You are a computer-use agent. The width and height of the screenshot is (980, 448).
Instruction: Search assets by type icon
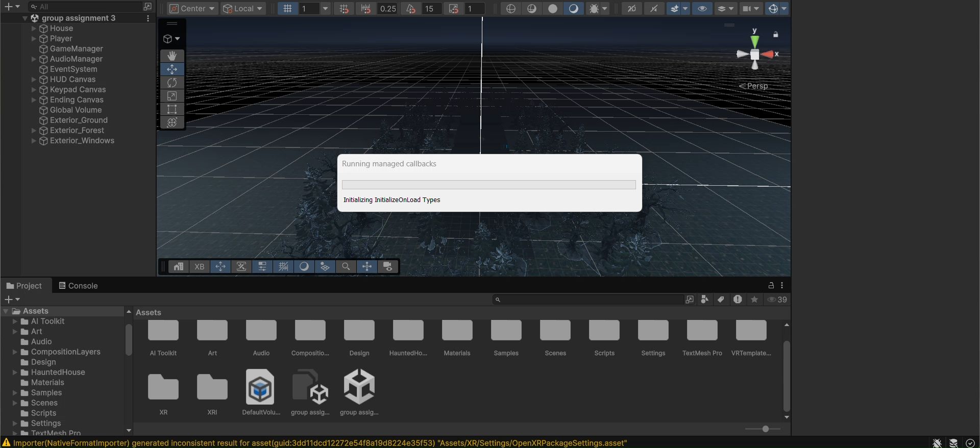pos(704,300)
